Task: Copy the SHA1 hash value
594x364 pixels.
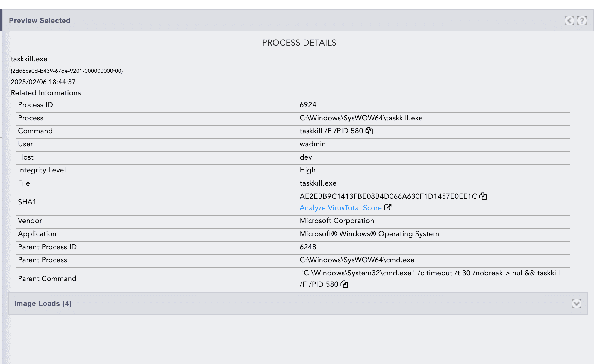Action: tap(483, 196)
